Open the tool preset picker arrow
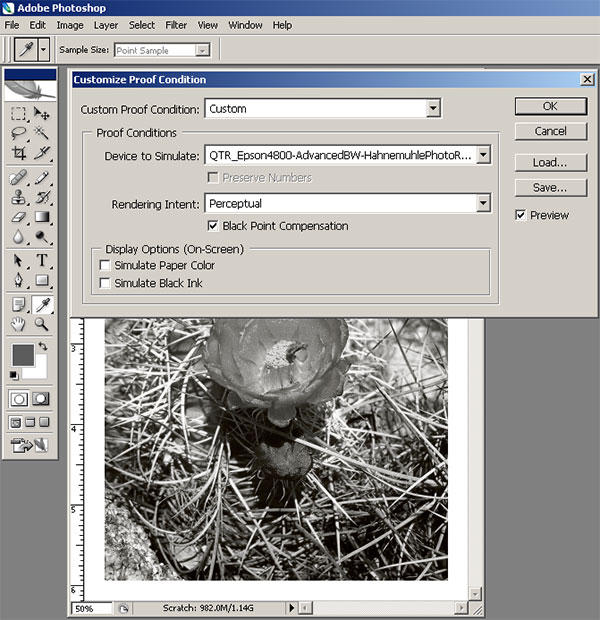 (x=44, y=49)
